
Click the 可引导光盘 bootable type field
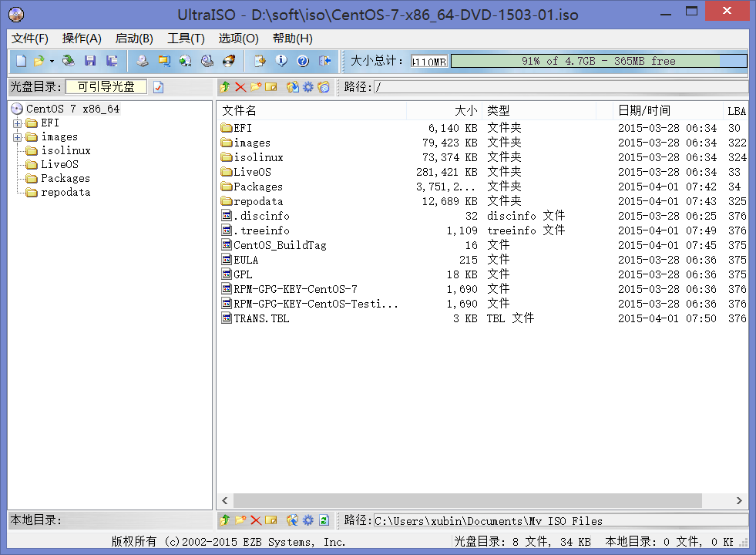[106, 87]
